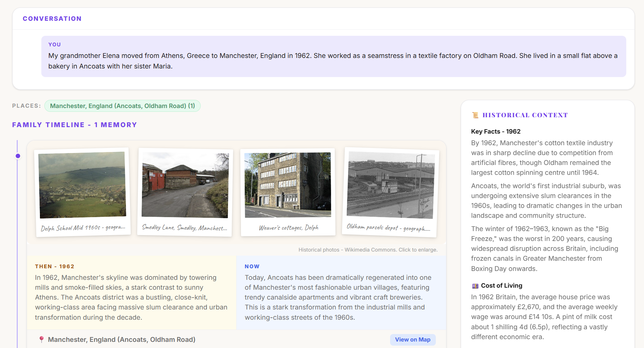Click the Now label
Viewport: 644px width, 348px height.
[x=252, y=267]
